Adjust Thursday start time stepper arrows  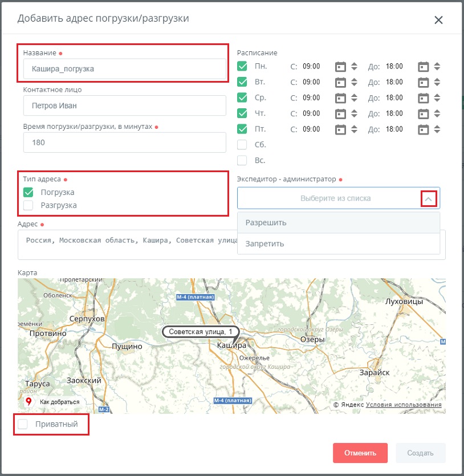354,113
